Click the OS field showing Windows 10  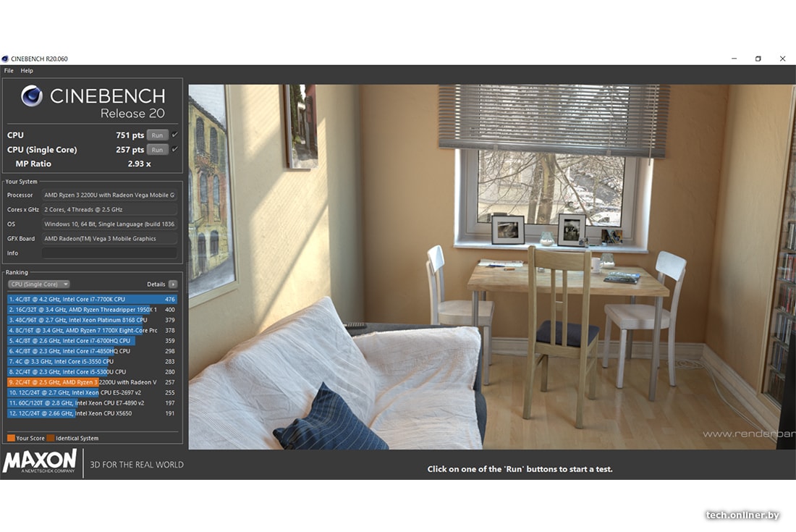tap(110, 224)
